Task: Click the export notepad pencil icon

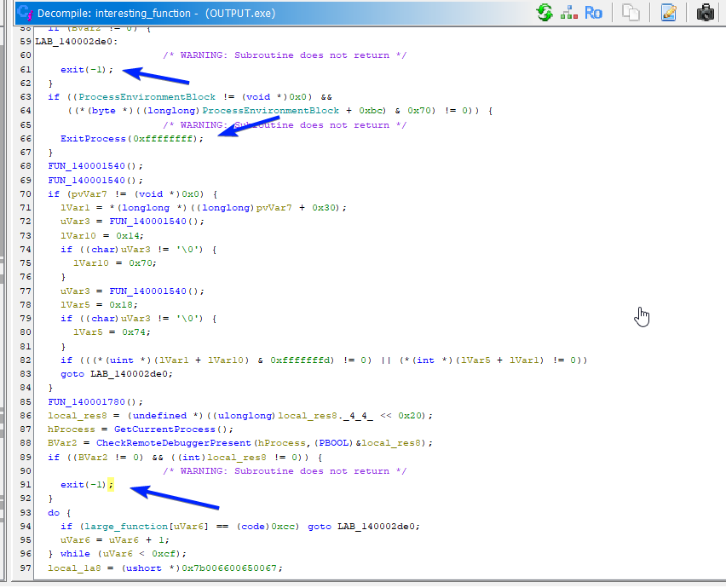Action: (x=668, y=13)
